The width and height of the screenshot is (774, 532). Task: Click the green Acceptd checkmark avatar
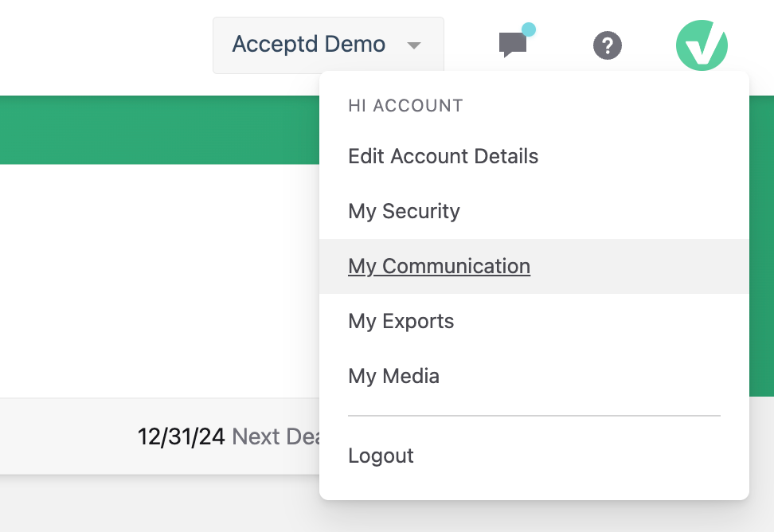(702, 45)
